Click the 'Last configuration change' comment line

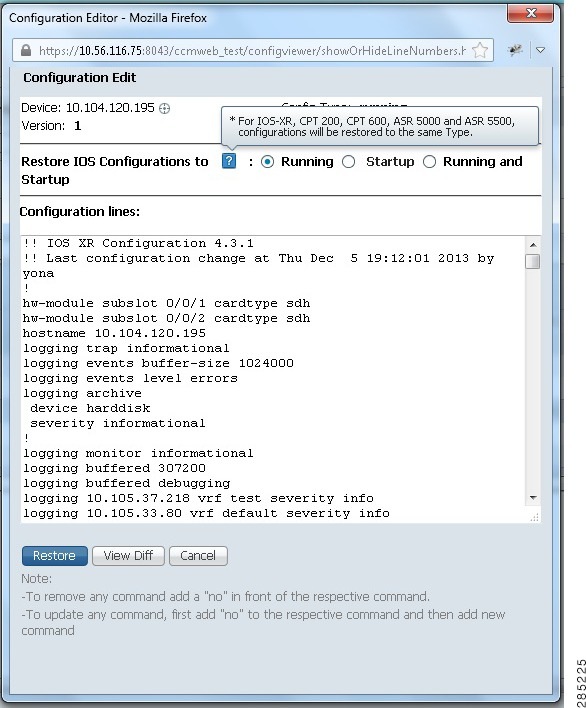[x=259, y=266]
